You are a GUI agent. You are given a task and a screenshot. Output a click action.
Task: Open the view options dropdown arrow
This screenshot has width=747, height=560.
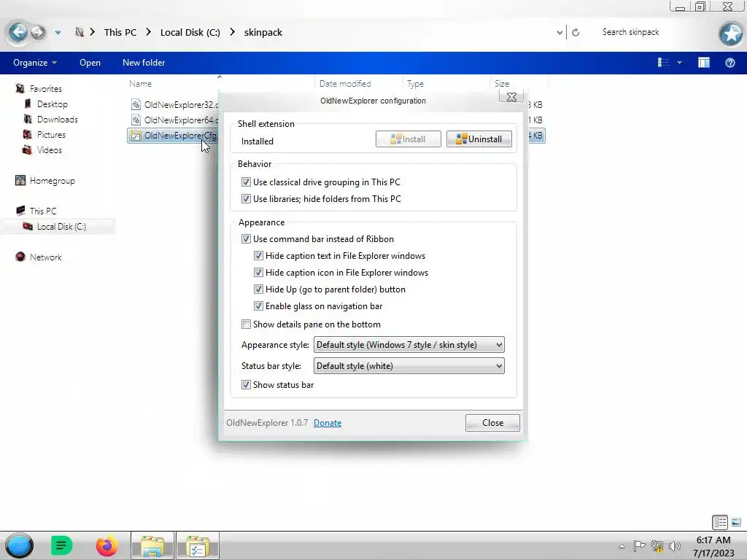(x=679, y=63)
